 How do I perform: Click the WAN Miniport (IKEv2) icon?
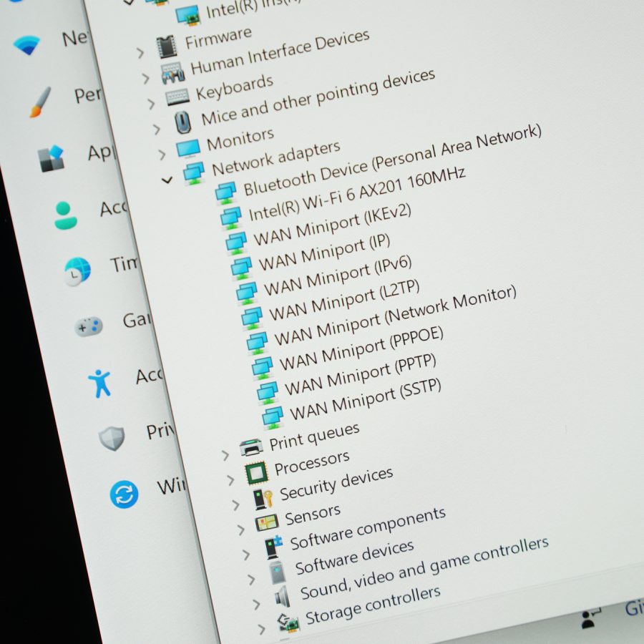click(236, 243)
